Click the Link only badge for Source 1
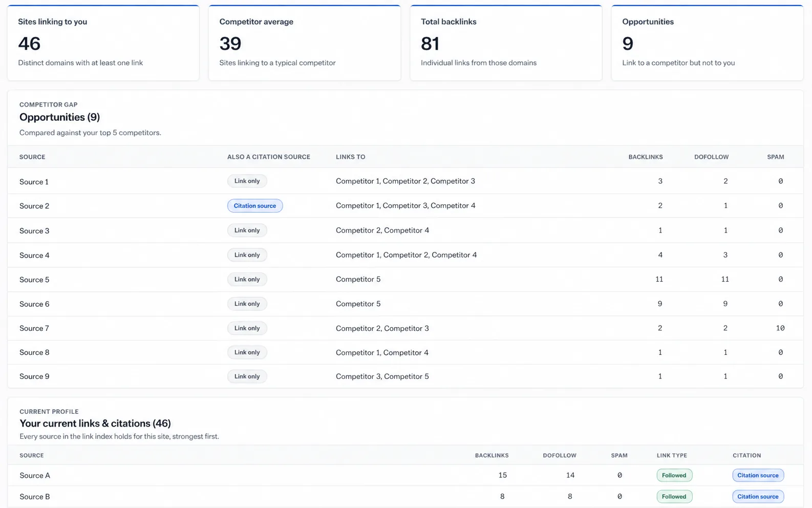This screenshot has width=812, height=508. pyautogui.click(x=247, y=181)
